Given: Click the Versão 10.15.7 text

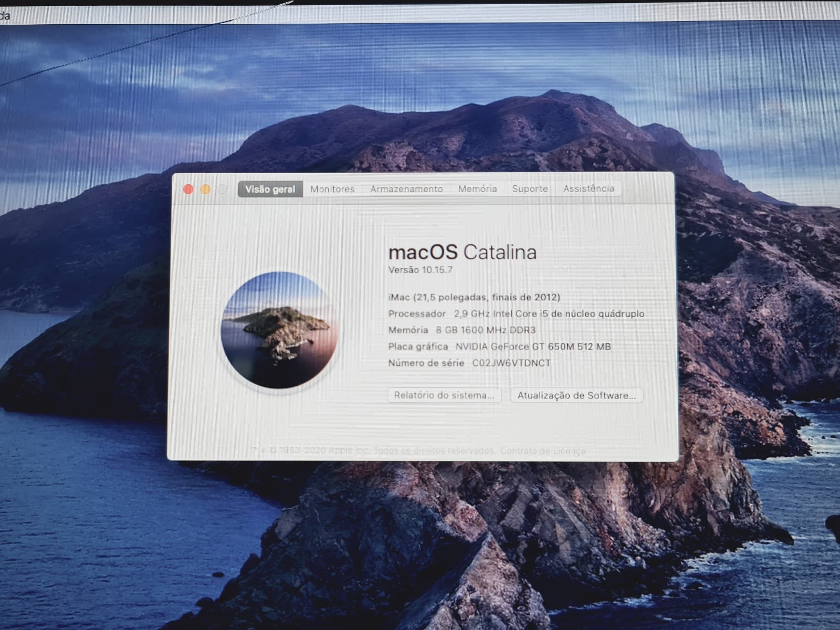Looking at the screenshot, I should 420,270.
